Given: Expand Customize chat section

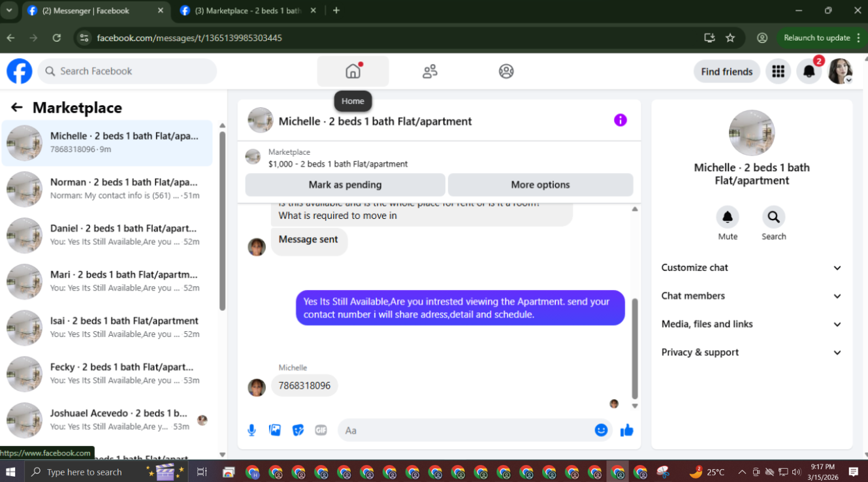Looking at the screenshot, I should 752,268.
